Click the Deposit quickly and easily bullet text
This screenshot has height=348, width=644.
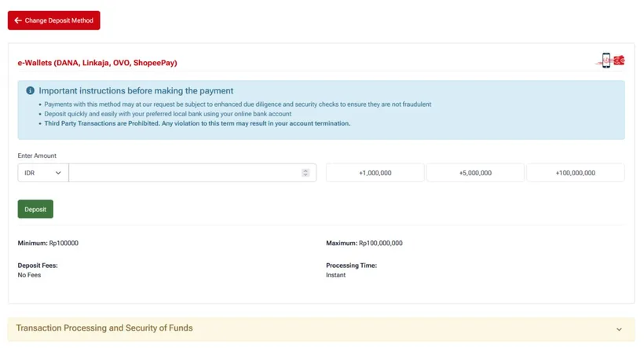(168, 114)
